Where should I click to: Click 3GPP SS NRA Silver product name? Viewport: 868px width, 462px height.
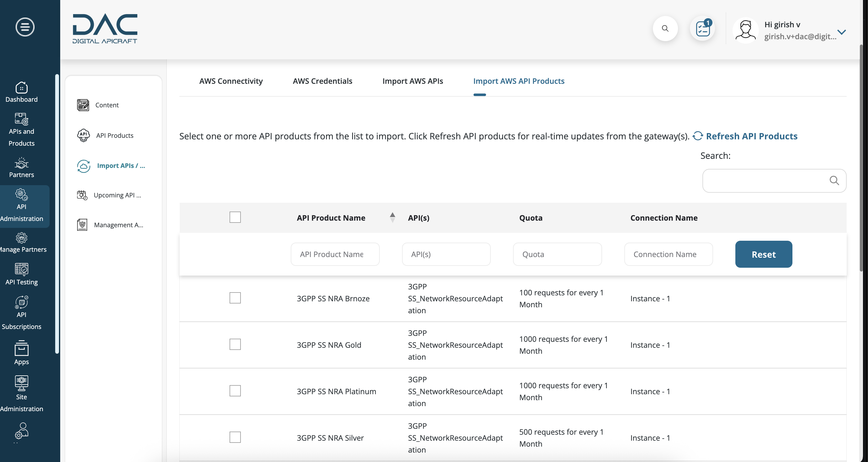(x=330, y=438)
